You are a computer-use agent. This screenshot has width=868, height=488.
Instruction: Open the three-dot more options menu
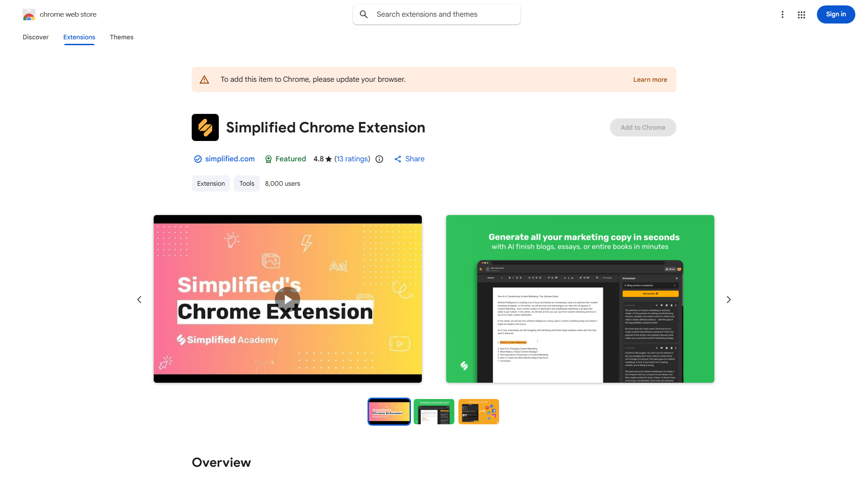pyautogui.click(x=782, y=14)
